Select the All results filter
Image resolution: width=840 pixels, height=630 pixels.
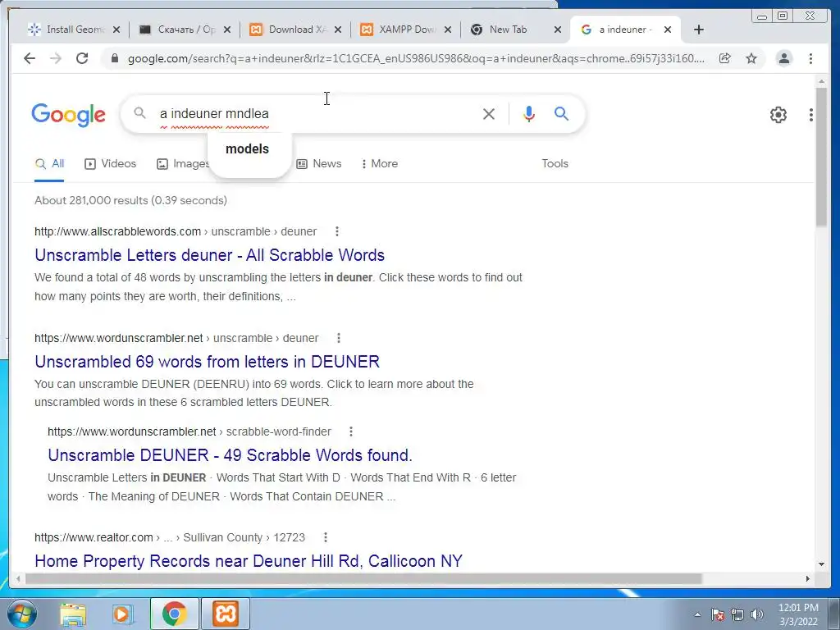coord(49,164)
